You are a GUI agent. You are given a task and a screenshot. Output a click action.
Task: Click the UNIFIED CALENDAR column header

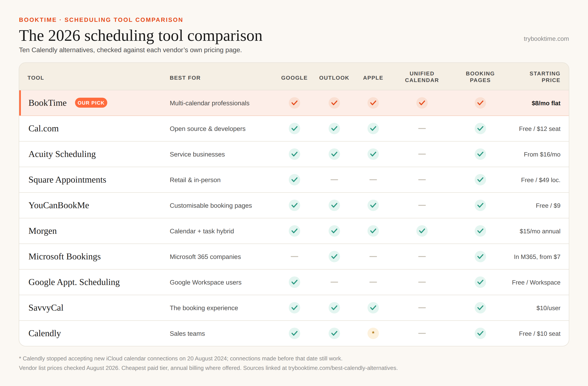tap(422, 77)
